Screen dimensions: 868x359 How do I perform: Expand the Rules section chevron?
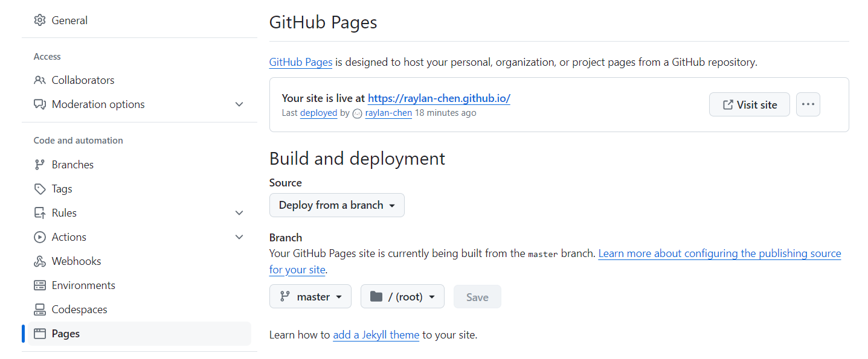[239, 213]
